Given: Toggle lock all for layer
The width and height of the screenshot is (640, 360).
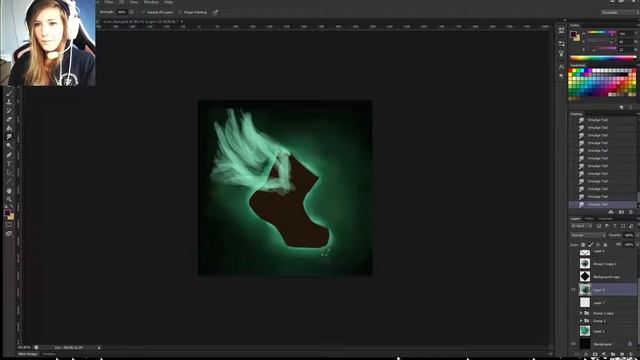Looking at the screenshot, I should [x=605, y=244].
